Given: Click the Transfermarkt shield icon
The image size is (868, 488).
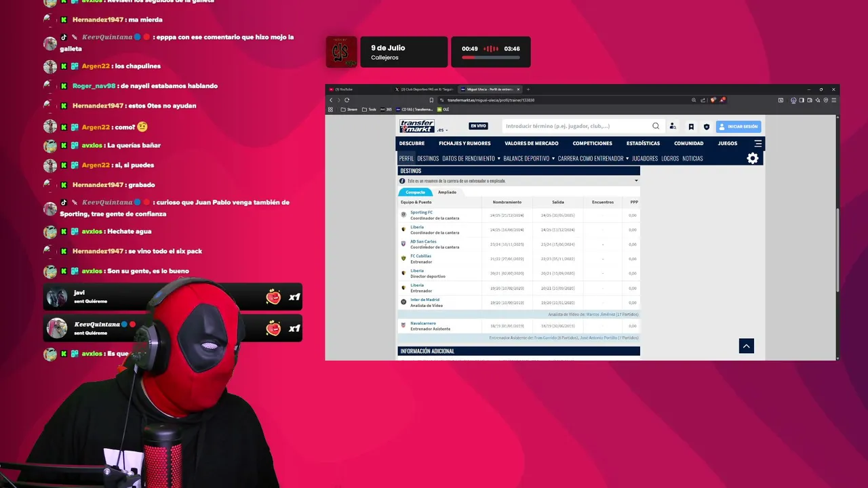Looking at the screenshot, I should click(x=707, y=126).
